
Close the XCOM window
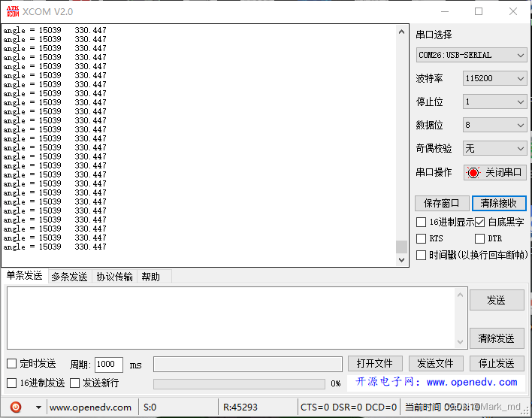click(513, 11)
